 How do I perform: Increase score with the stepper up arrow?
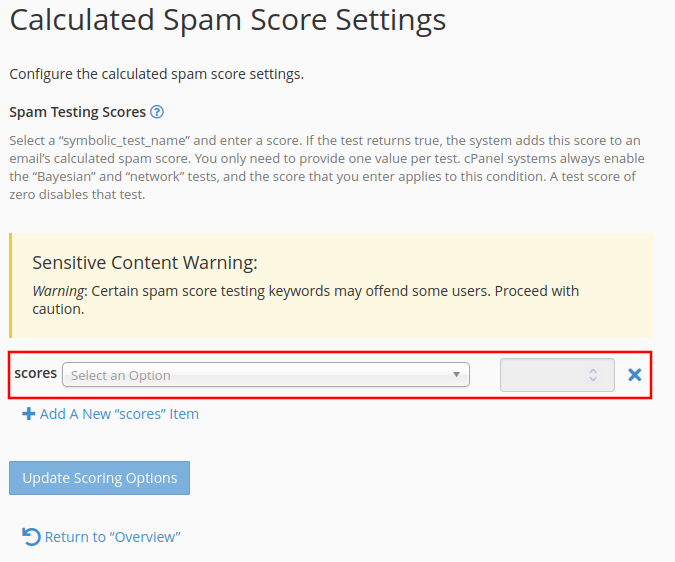tap(593, 371)
